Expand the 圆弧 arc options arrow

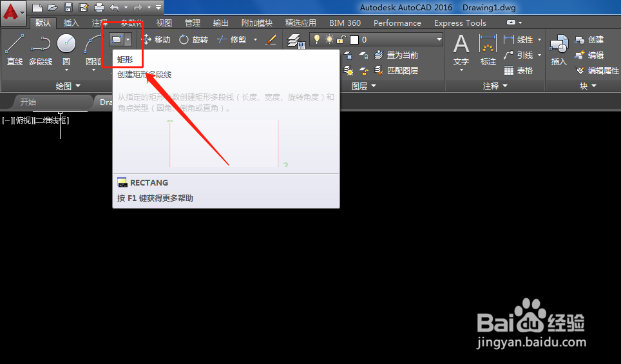(94, 70)
